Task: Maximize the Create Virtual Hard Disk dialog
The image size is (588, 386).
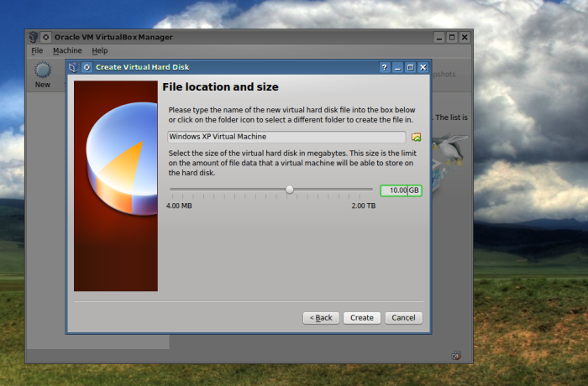Action: 410,67
